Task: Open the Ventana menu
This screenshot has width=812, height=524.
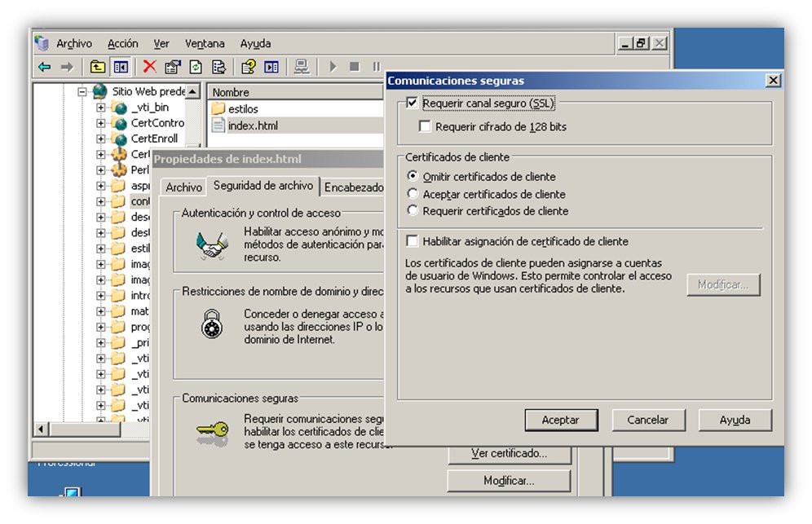Action: [205, 43]
